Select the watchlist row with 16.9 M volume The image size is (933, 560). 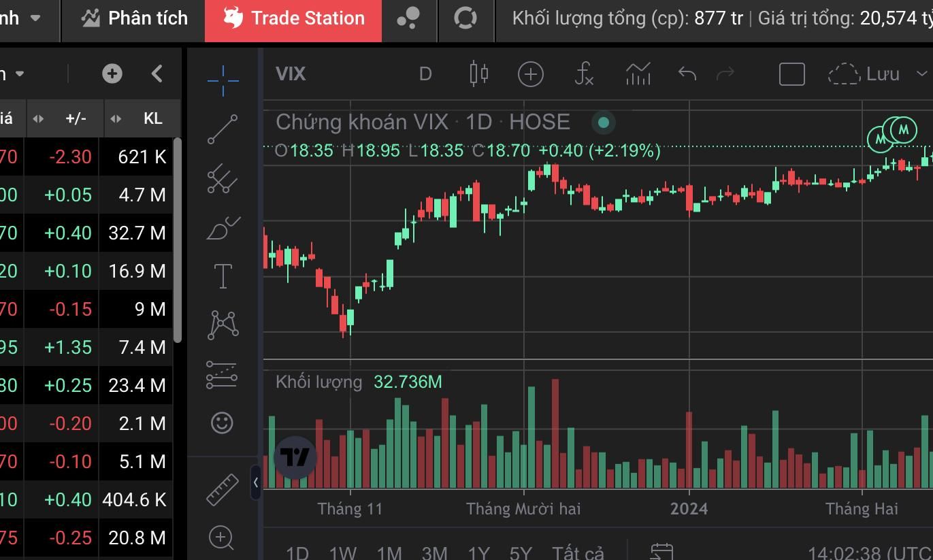(x=86, y=271)
